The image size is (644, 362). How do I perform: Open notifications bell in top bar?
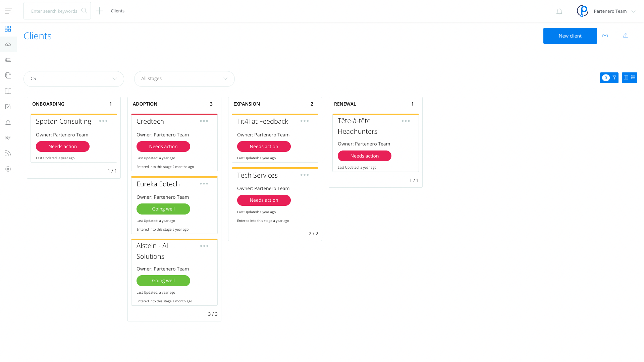pos(559,11)
